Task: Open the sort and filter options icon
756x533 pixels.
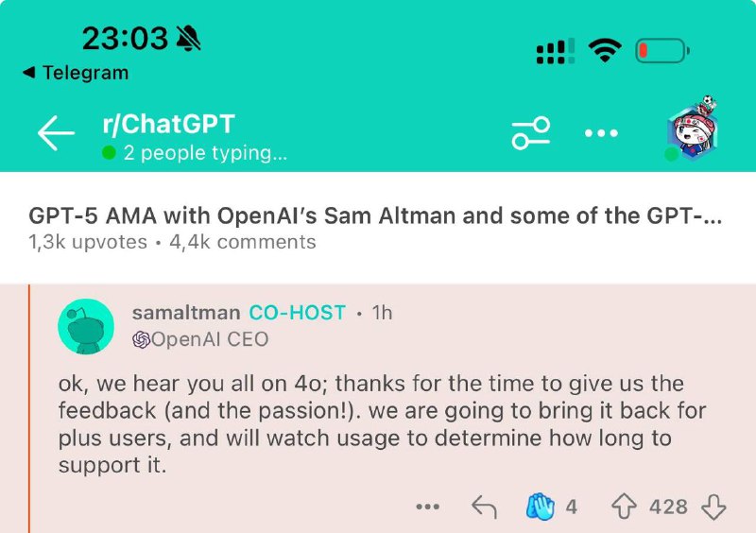Action: pyautogui.click(x=531, y=133)
